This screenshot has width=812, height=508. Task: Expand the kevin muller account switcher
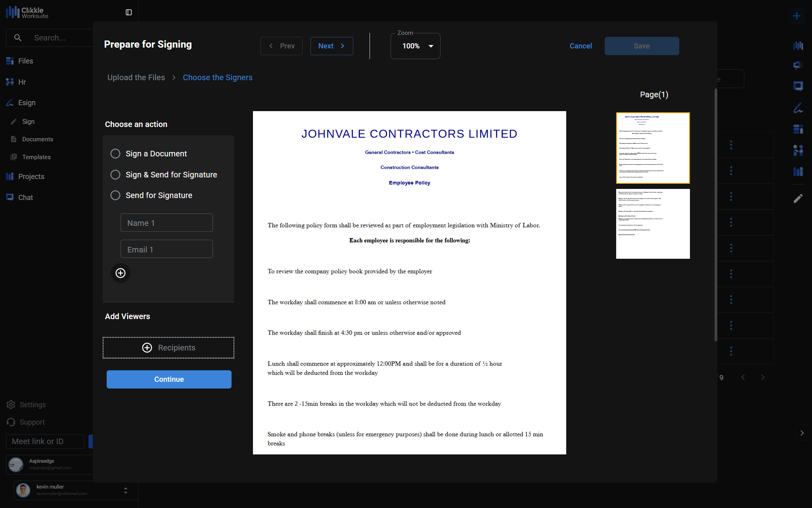click(x=125, y=491)
